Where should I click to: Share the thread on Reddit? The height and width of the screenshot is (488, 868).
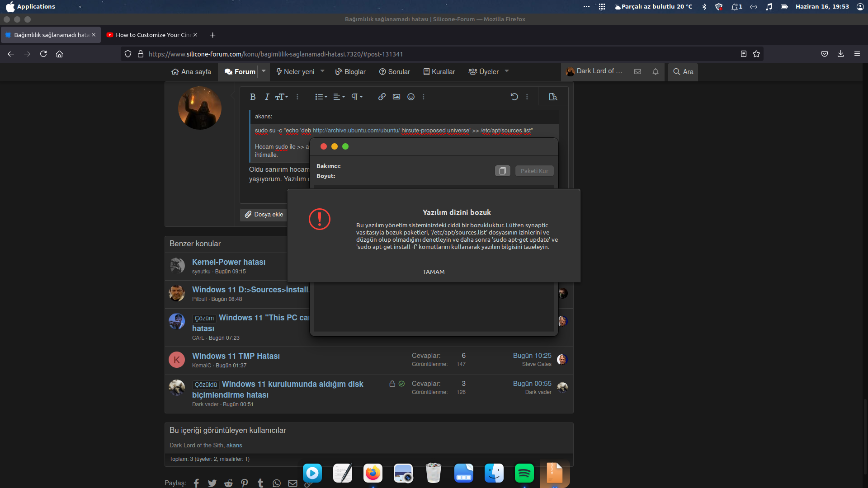click(228, 483)
